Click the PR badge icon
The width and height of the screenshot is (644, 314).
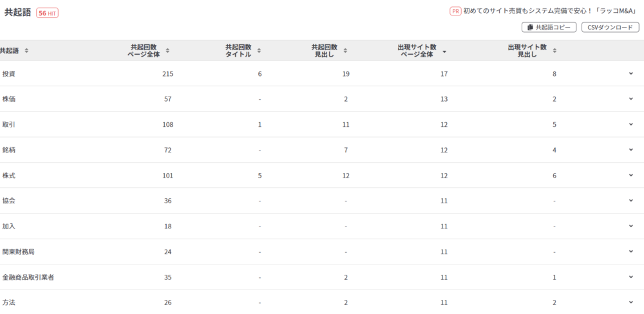455,12
